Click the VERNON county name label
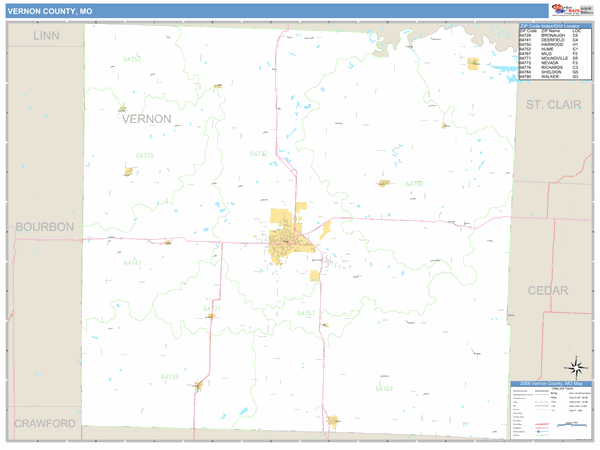Viewport: 600px width, 450px height. pos(146,118)
